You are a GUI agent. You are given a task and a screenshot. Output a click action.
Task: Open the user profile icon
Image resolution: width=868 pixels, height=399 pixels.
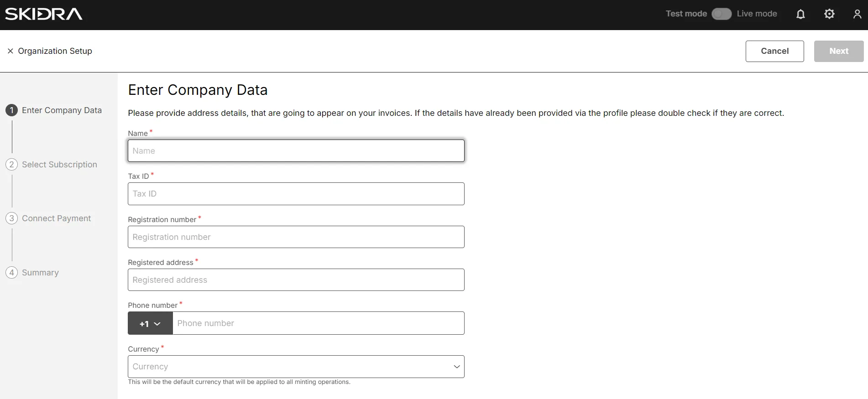tap(857, 14)
